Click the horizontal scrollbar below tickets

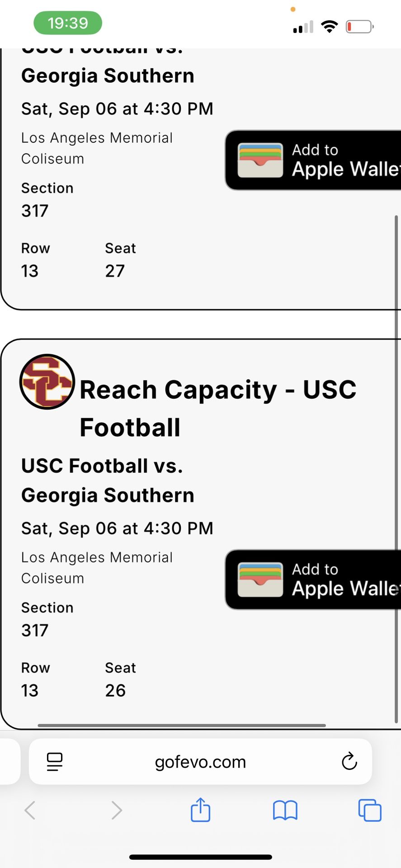point(182,726)
